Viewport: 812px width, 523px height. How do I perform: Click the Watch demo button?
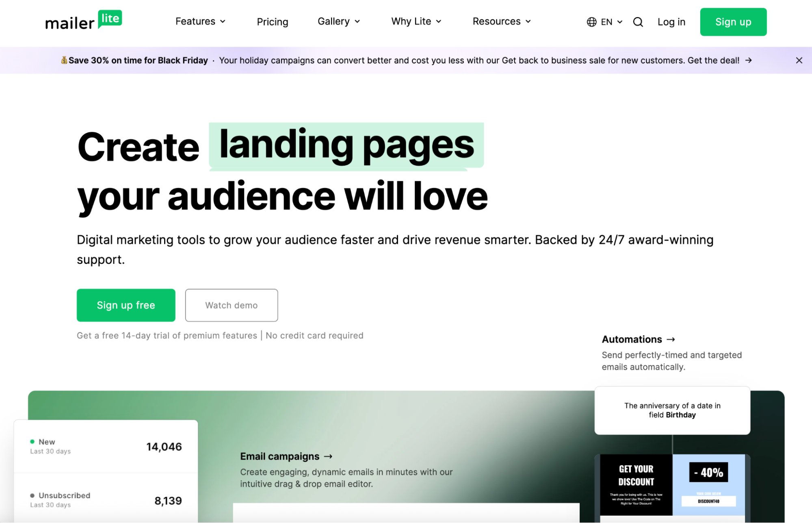click(231, 305)
